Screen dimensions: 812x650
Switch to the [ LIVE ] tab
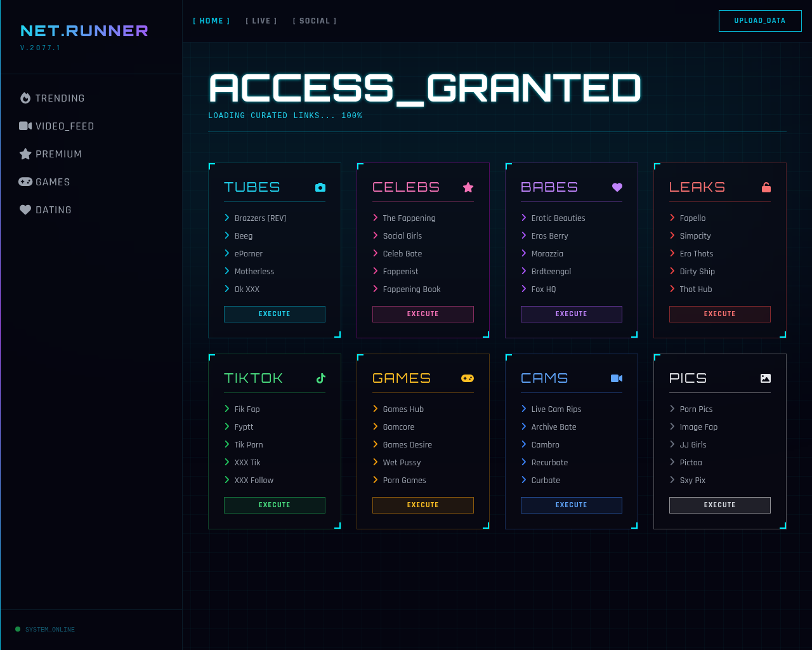[x=261, y=20]
